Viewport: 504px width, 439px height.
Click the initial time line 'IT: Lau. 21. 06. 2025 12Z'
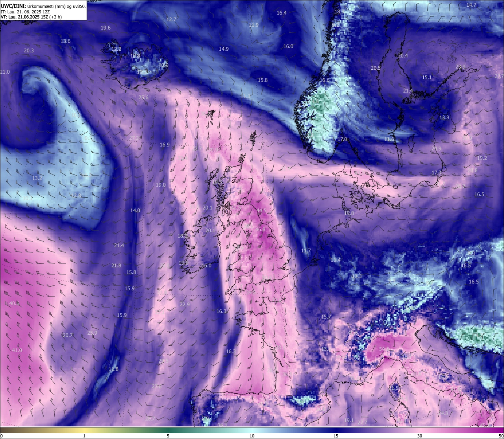[x=25, y=12]
